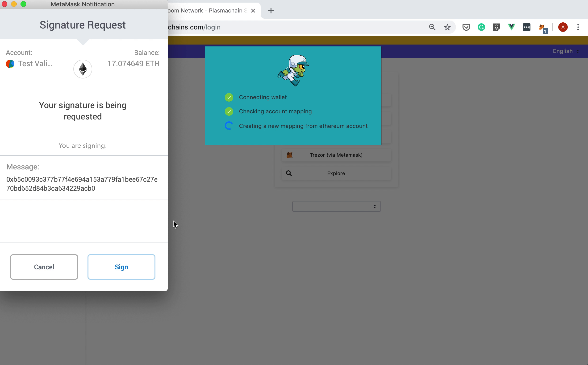Select the Test Vali... account name
Viewport: 588px width, 365px height.
[x=35, y=64]
